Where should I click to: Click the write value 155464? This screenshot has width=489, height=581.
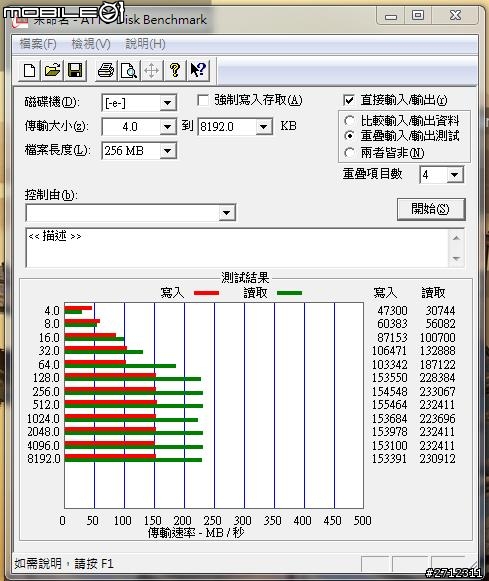click(x=389, y=405)
